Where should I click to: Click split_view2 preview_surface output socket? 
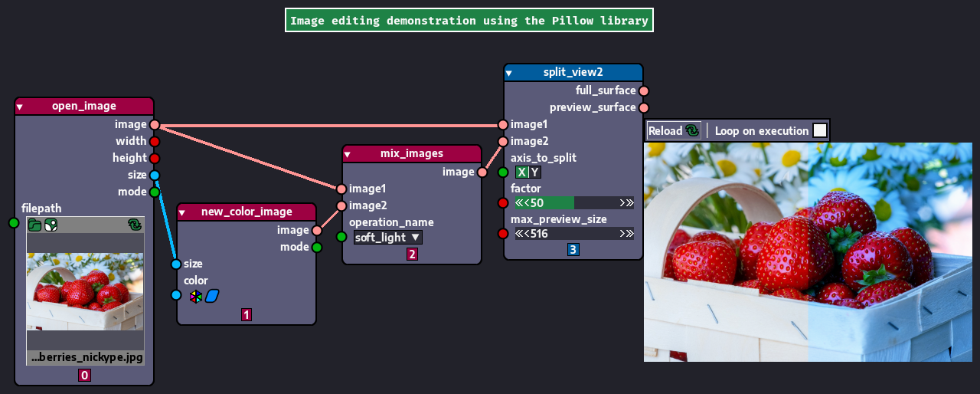click(644, 107)
